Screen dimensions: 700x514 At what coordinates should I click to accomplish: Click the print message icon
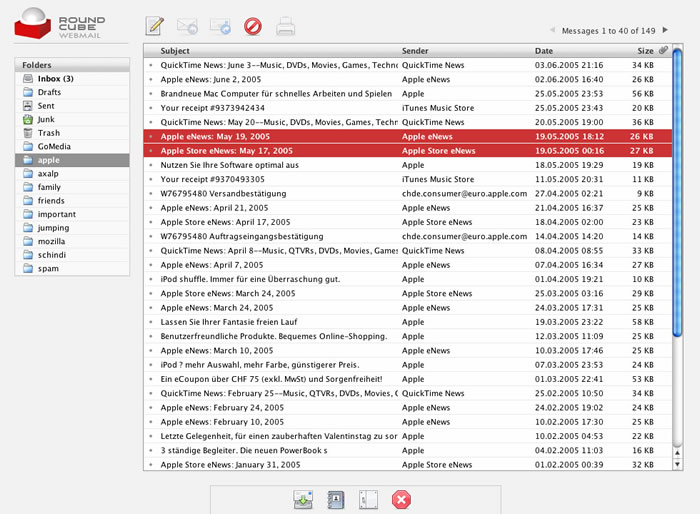point(285,26)
